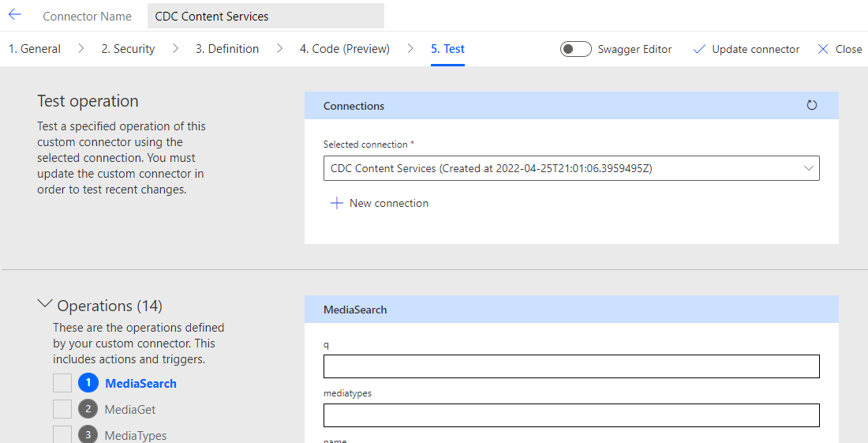Open the 1. General tab
868x443 pixels.
[x=35, y=49]
